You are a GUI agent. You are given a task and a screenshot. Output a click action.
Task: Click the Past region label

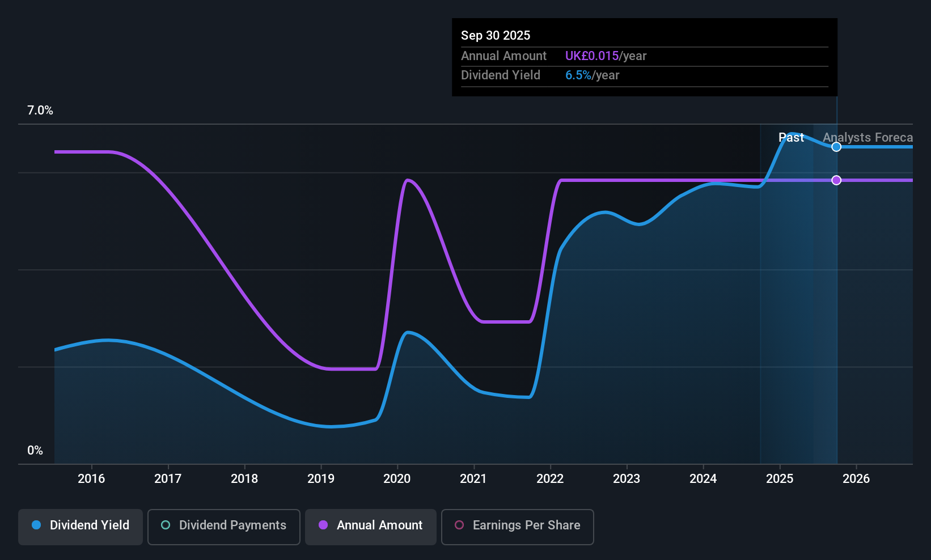[x=791, y=138]
